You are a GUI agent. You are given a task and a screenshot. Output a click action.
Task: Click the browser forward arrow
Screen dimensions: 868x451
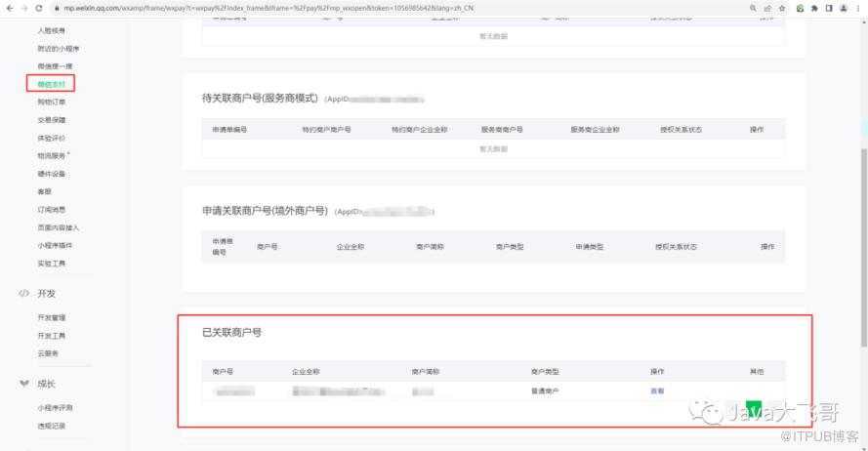[x=23, y=8]
